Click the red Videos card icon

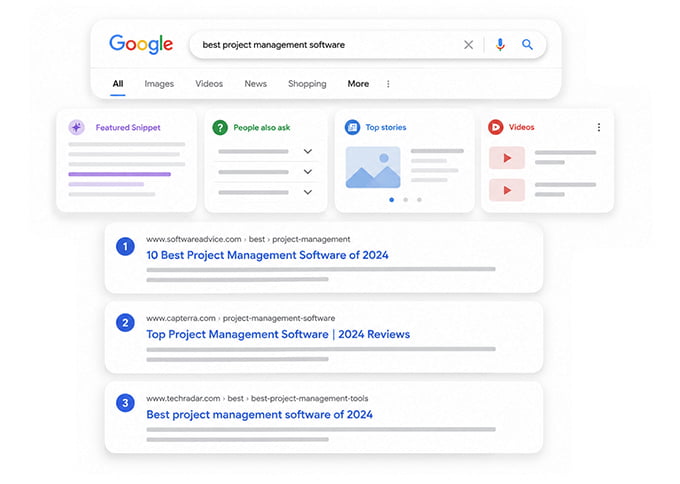coord(496,127)
